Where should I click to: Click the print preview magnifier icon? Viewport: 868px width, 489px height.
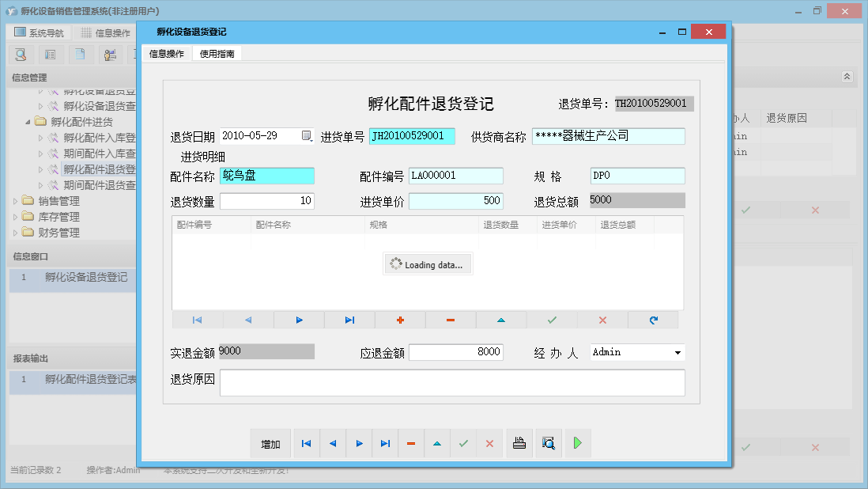(548, 443)
